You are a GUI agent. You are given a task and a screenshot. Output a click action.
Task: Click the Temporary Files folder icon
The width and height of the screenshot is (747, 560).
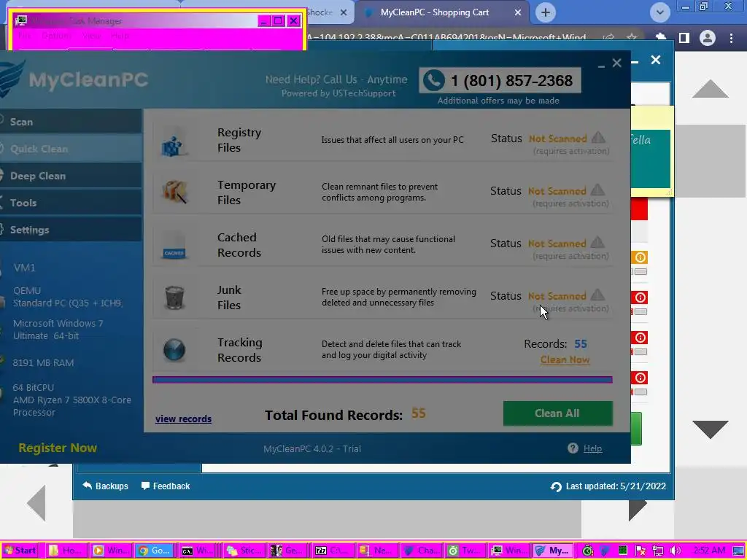(174, 192)
